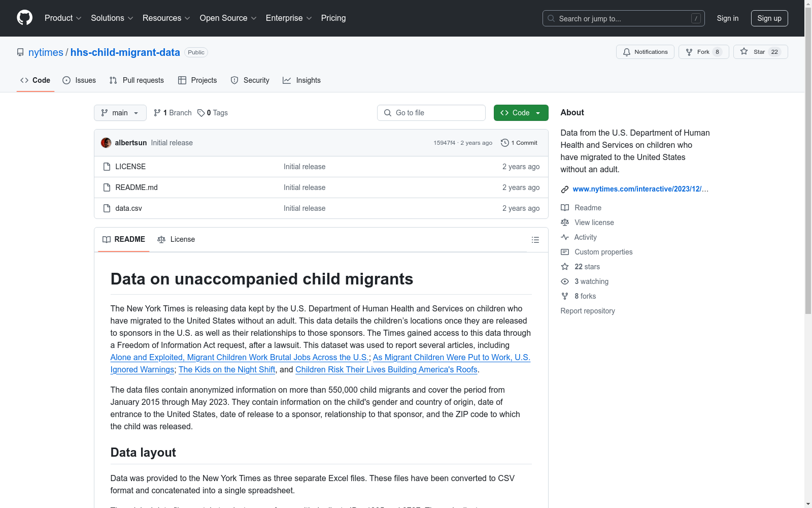The height and width of the screenshot is (508, 812).
Task: Click the Pricing link
Action: [x=333, y=18]
